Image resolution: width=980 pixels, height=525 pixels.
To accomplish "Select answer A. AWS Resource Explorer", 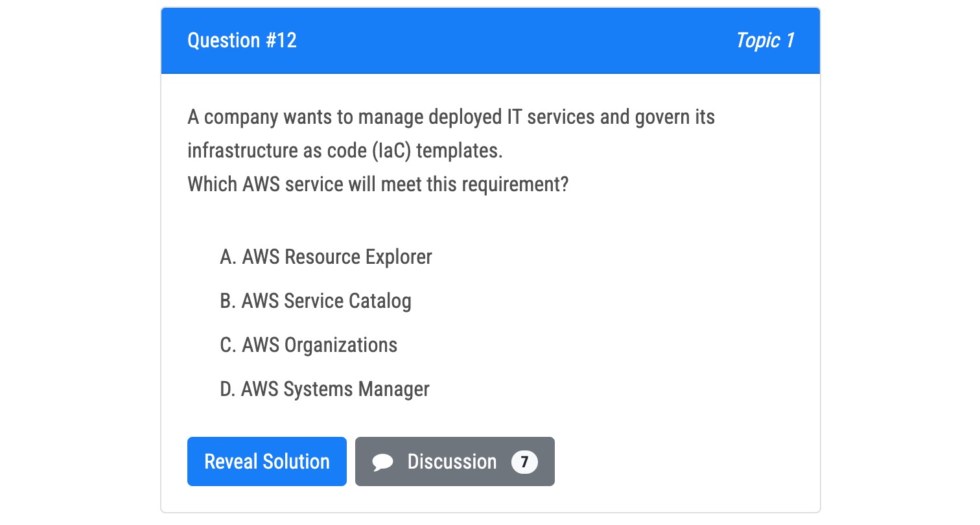I will click(x=326, y=257).
